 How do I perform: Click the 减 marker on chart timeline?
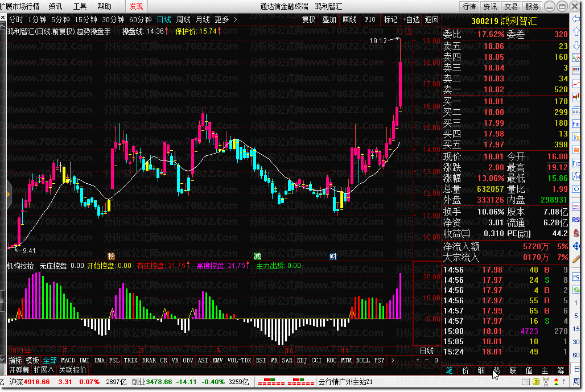(x=257, y=256)
